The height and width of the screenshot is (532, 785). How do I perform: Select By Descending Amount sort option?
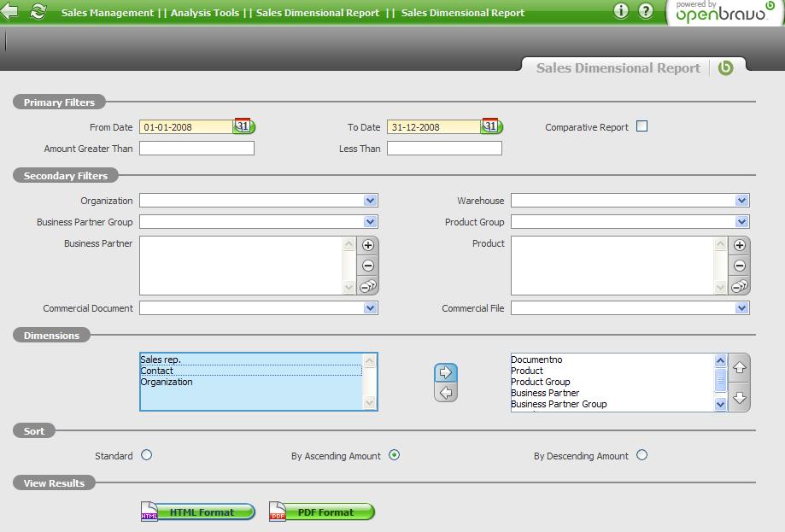tap(641, 455)
